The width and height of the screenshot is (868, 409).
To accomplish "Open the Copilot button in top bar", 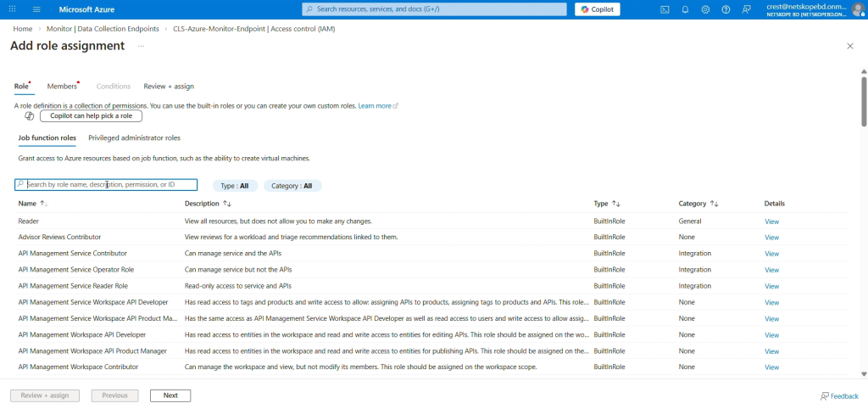I will pyautogui.click(x=598, y=9).
